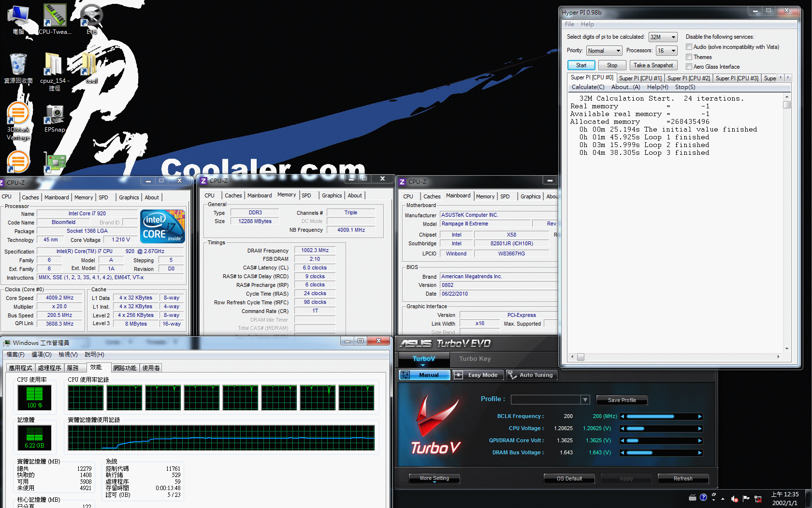
Task: Select the Easy Mode icon in TurboV
Action: (x=458, y=375)
